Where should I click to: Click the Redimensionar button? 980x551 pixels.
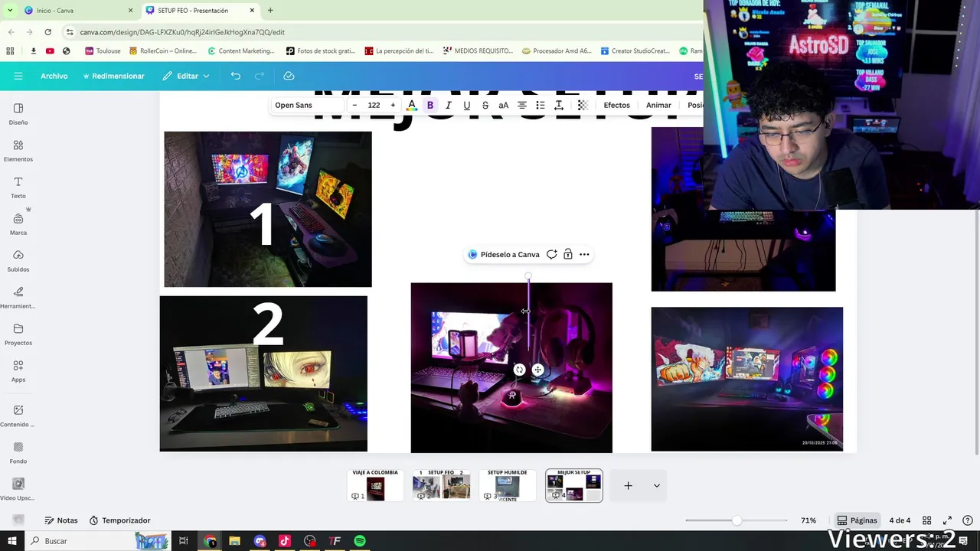[x=113, y=76]
